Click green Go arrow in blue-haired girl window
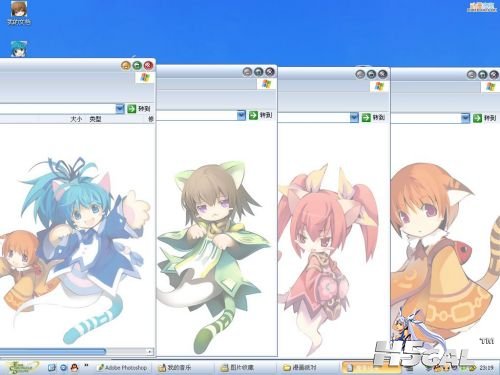This screenshot has width=500, height=375. [132, 109]
